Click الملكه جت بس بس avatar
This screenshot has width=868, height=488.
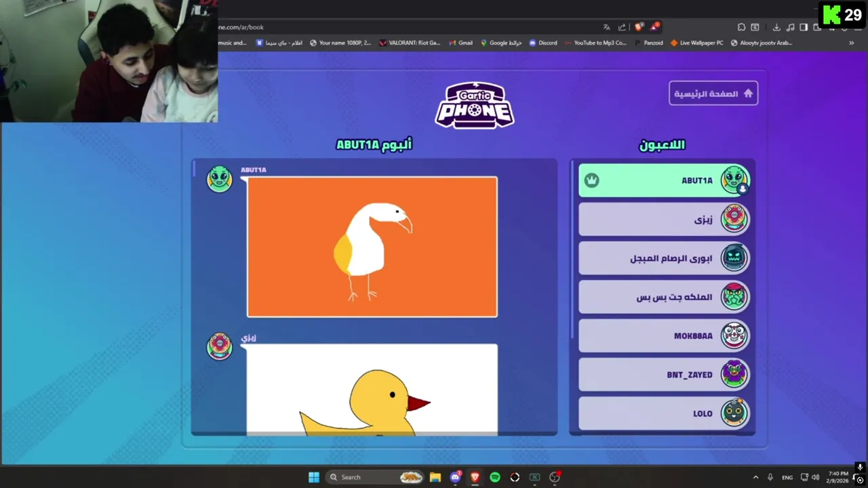click(734, 296)
